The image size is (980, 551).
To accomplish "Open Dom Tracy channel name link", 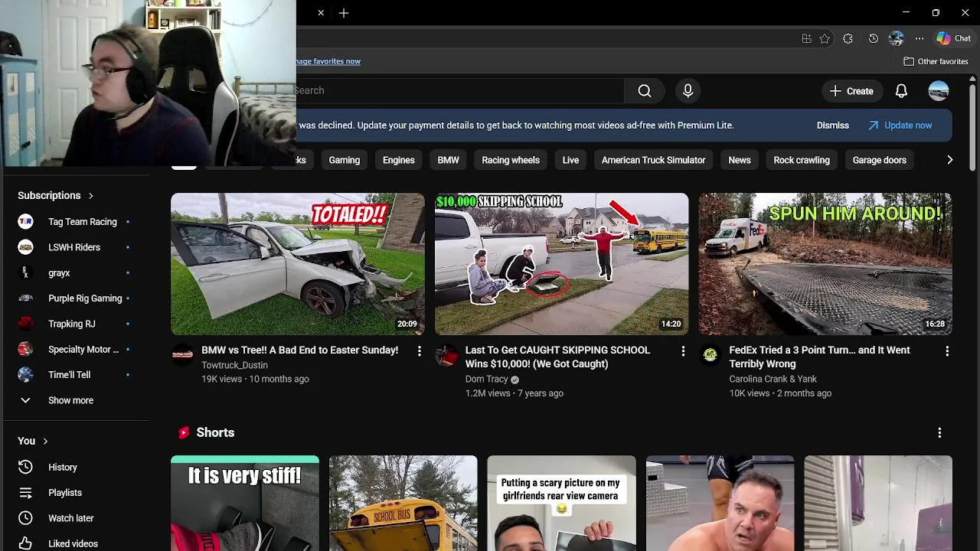I will 487,380.
